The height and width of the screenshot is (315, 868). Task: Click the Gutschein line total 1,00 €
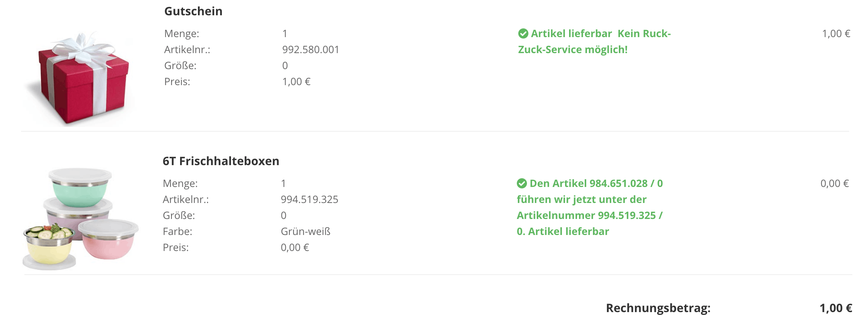click(x=836, y=34)
